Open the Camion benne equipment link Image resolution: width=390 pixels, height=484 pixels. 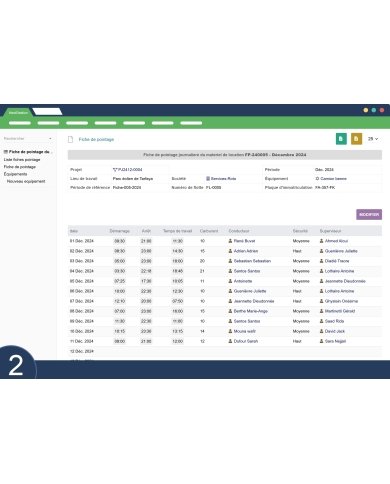pyautogui.click(x=333, y=179)
